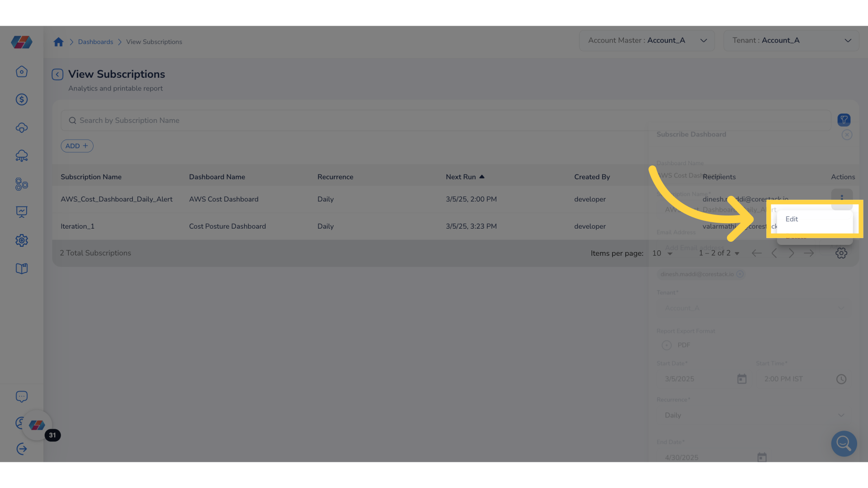Open the cloud network icon in the sidebar

pos(22,156)
